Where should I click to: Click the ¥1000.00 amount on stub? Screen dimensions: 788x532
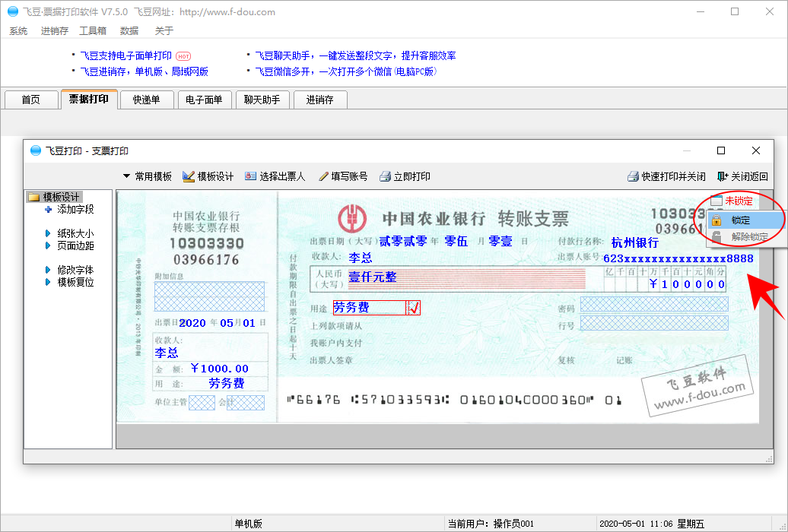pyautogui.click(x=220, y=369)
